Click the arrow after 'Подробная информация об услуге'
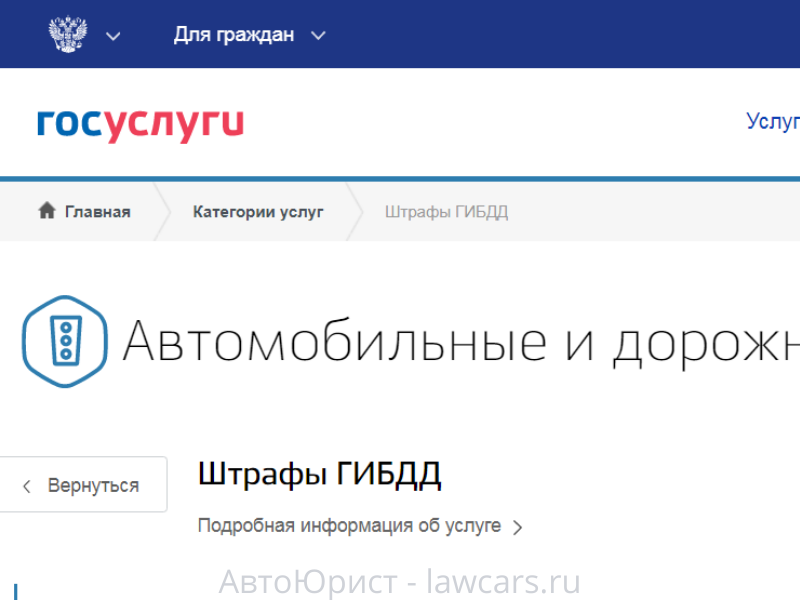The height and width of the screenshot is (600, 800). click(x=517, y=527)
